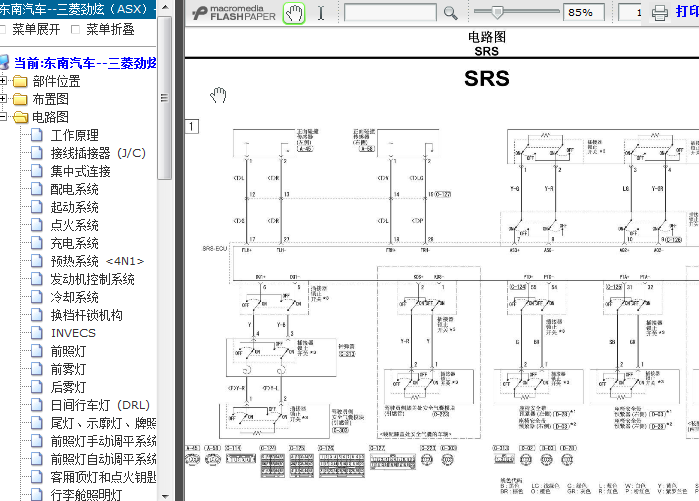This screenshot has height=501, width=699.
Task: Click the 接线插接器 (J/C) document icon
Action: 37,153
